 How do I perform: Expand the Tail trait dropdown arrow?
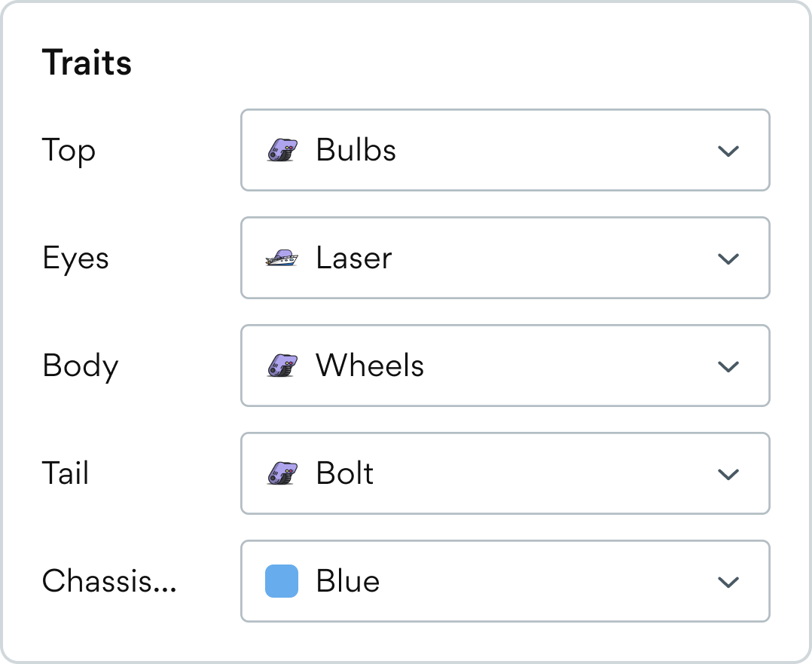[728, 474]
